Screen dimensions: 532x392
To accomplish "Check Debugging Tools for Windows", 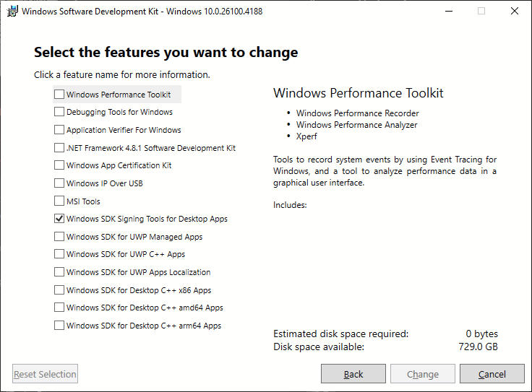I will [x=59, y=111].
